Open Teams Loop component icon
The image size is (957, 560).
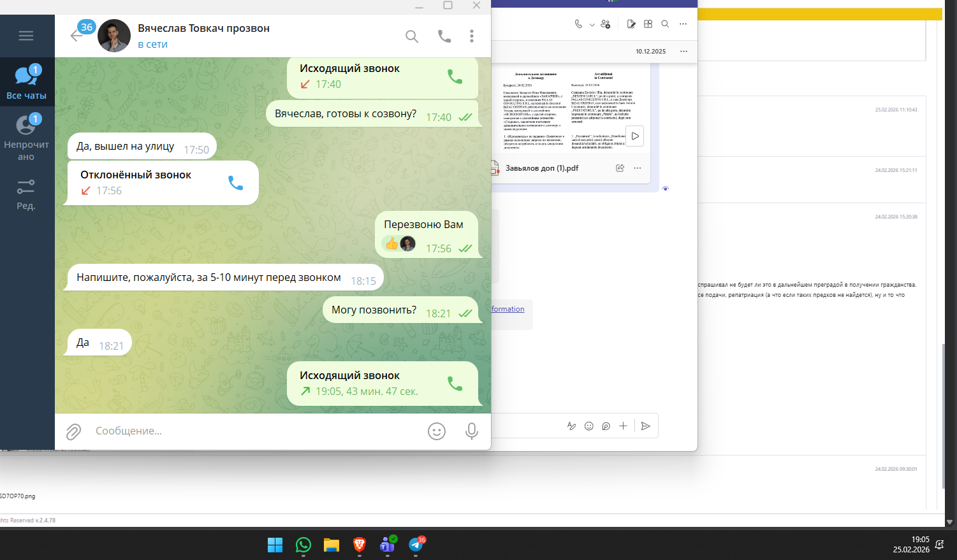(606, 426)
